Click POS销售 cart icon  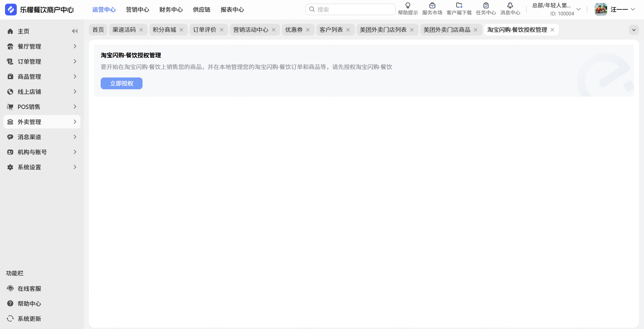coord(10,107)
